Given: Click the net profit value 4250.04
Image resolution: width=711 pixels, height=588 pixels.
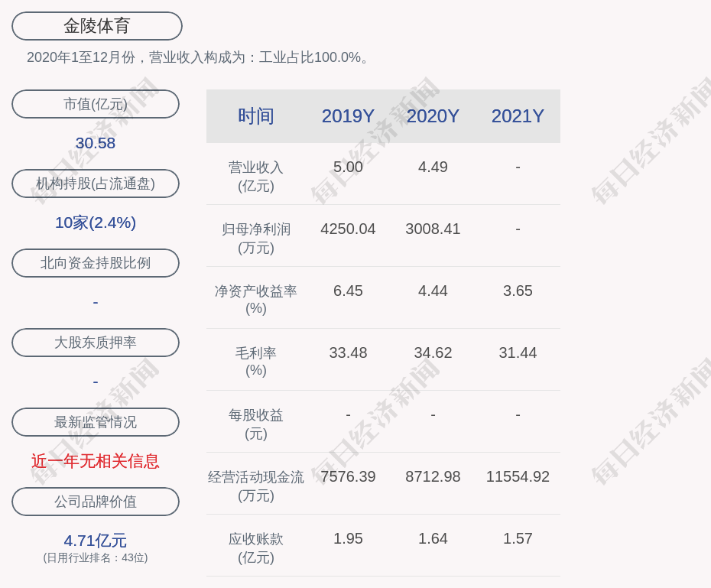Looking at the screenshot, I should [x=349, y=229].
